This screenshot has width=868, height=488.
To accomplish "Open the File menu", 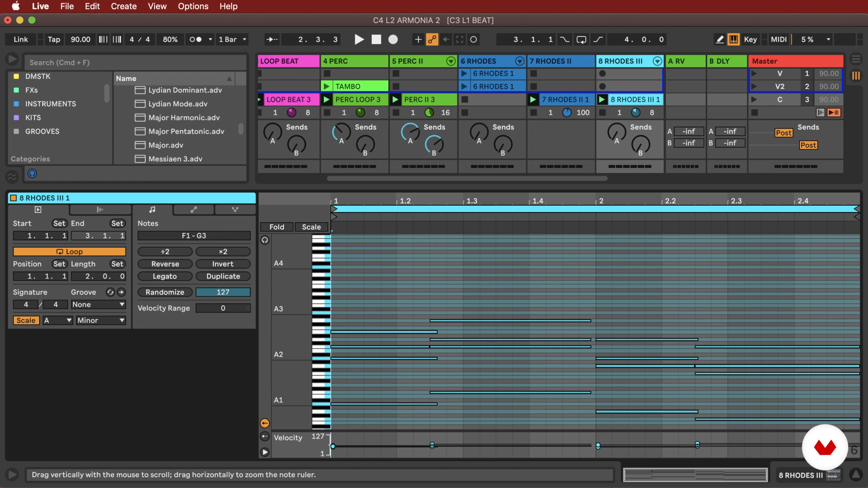I will click(x=67, y=6).
